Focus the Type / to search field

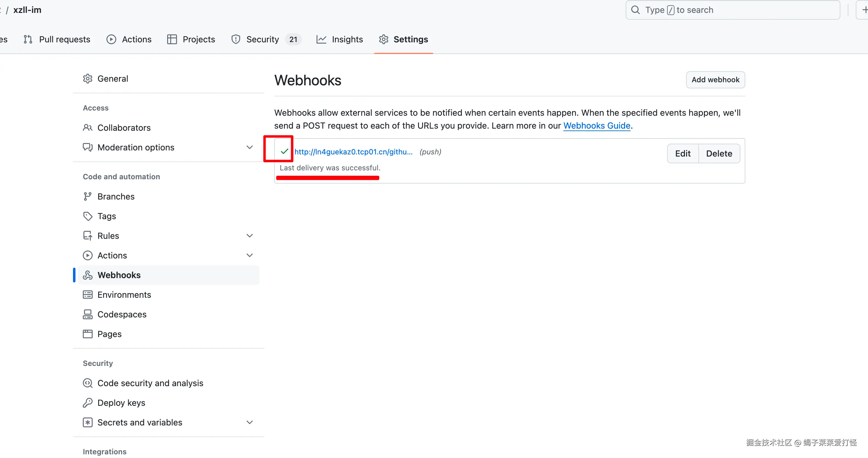click(732, 10)
